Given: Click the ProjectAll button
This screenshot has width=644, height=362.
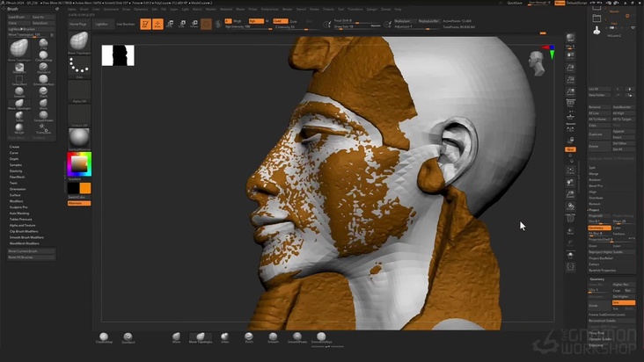Looking at the screenshot, I should [x=599, y=215].
